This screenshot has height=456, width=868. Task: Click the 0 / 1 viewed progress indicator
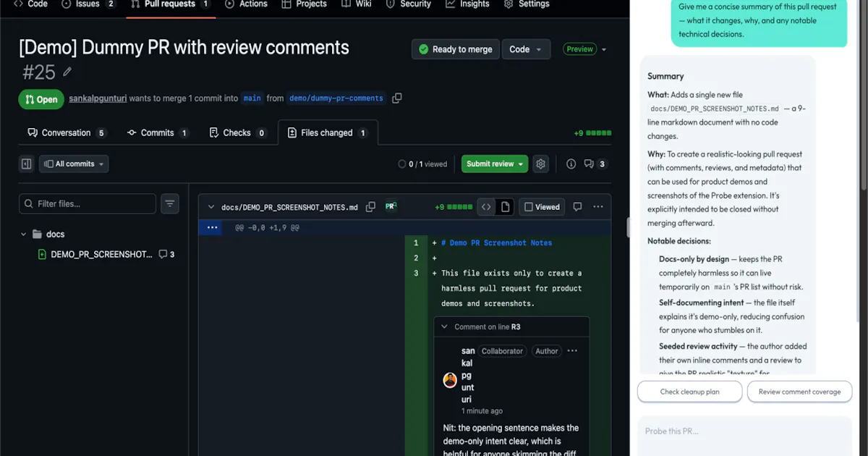(422, 164)
